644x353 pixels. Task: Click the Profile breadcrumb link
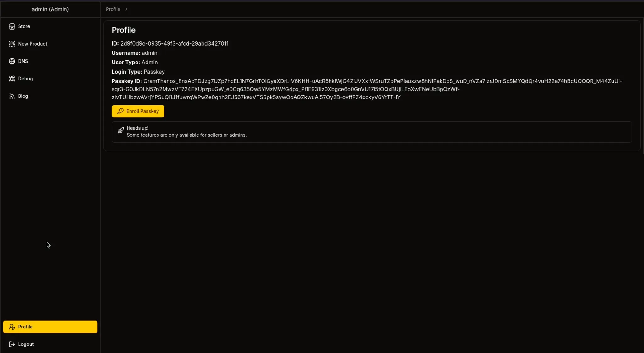pyautogui.click(x=113, y=9)
